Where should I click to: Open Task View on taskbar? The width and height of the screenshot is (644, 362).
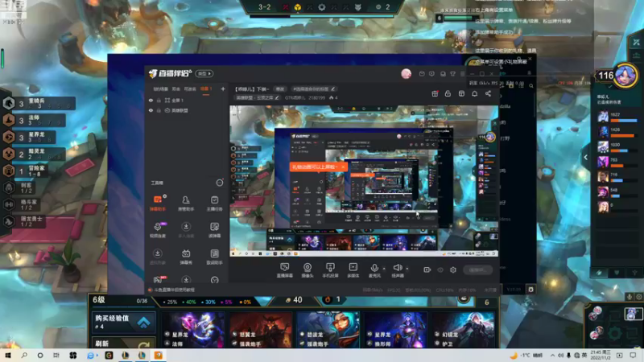(x=56, y=356)
